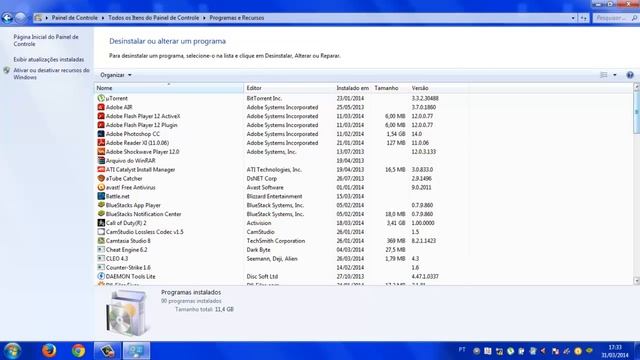Screen dimensions: 640x360
Task: Open the Windows Start menu
Action: (x=12, y=351)
